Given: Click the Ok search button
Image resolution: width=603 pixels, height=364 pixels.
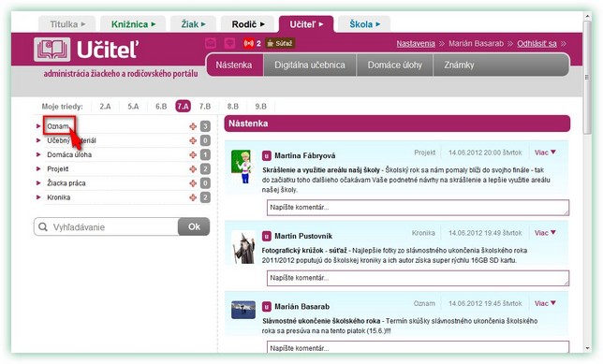Looking at the screenshot, I should click(x=194, y=226).
